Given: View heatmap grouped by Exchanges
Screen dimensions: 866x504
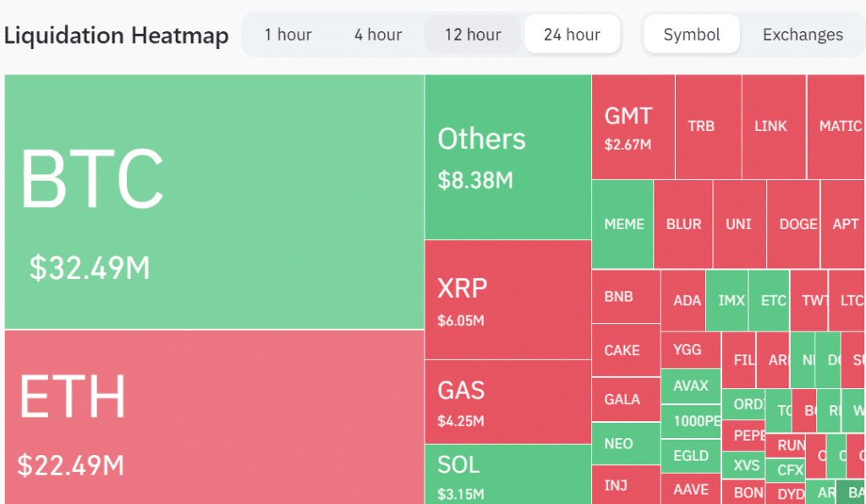Looking at the screenshot, I should (802, 35).
